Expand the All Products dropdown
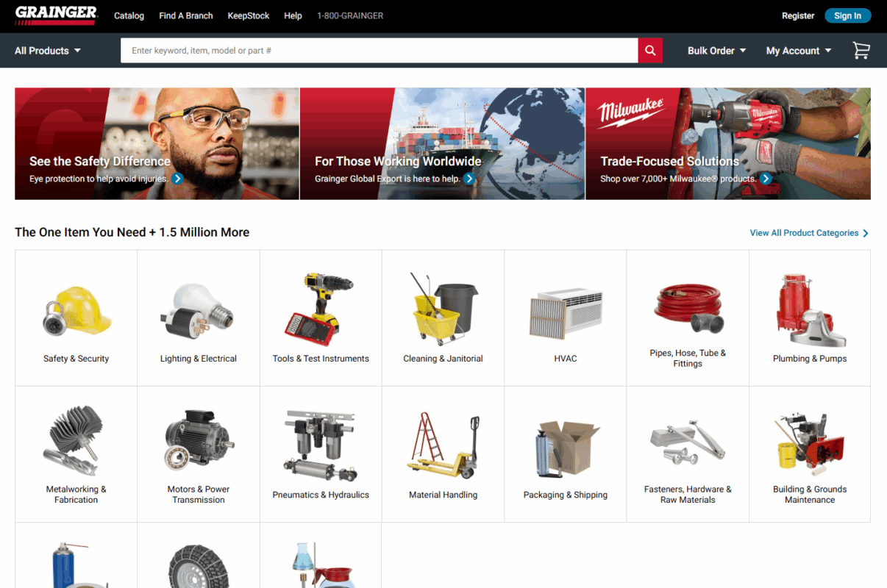887x588 pixels. pos(48,51)
